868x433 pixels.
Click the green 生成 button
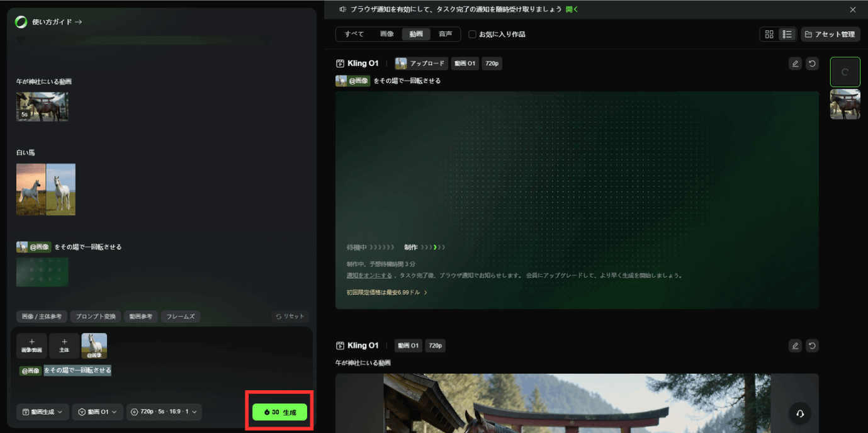coord(279,412)
